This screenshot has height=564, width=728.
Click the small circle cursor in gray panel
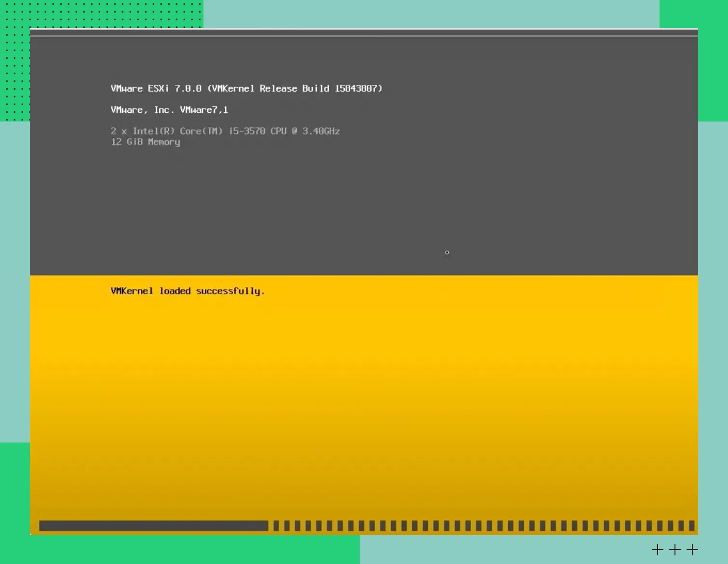pyautogui.click(x=447, y=252)
